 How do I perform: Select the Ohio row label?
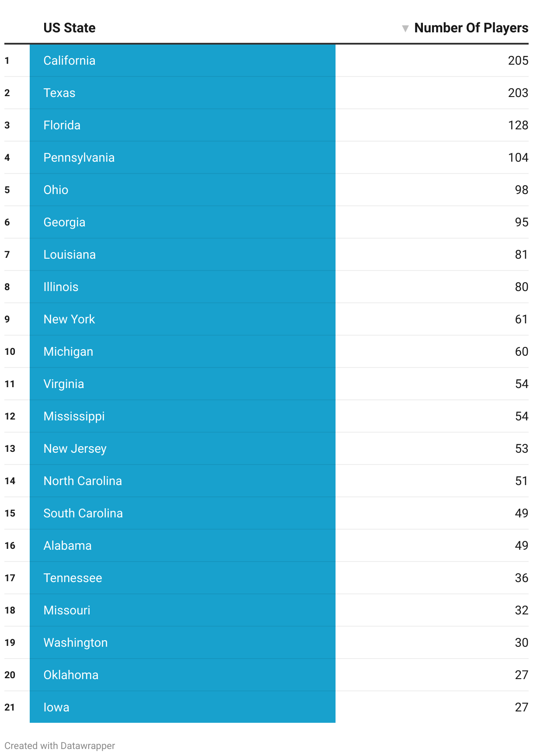(x=56, y=190)
